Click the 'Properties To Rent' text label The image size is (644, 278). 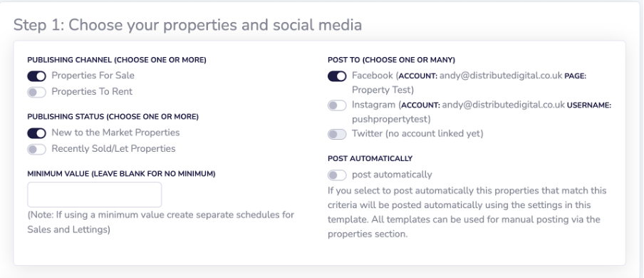point(92,91)
